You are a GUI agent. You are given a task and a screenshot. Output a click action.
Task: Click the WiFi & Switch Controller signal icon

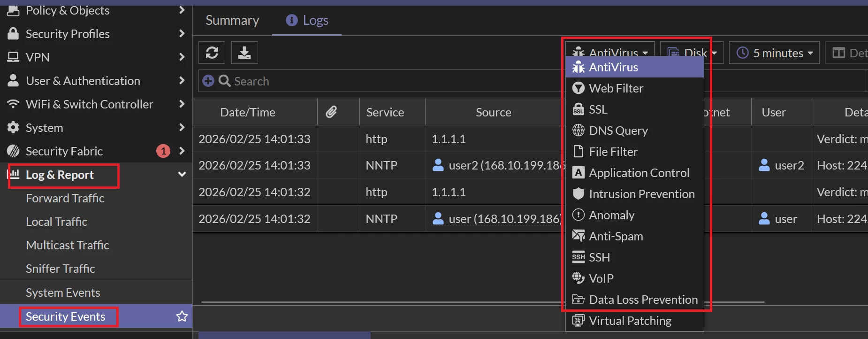click(13, 104)
